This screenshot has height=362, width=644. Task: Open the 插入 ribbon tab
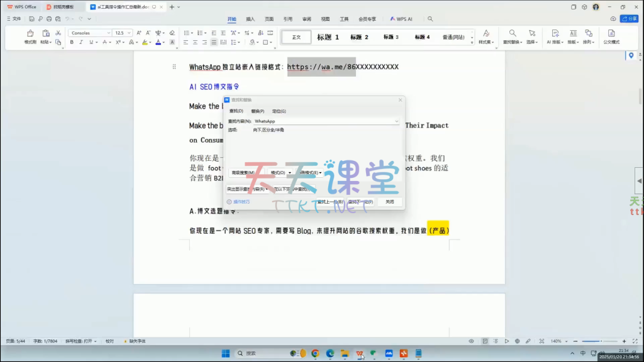click(x=250, y=19)
